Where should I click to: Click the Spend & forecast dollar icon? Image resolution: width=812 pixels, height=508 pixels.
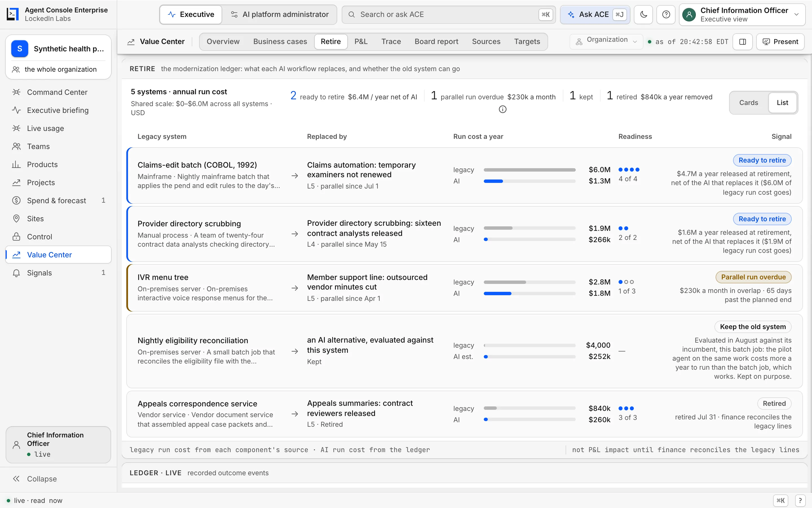(16, 201)
